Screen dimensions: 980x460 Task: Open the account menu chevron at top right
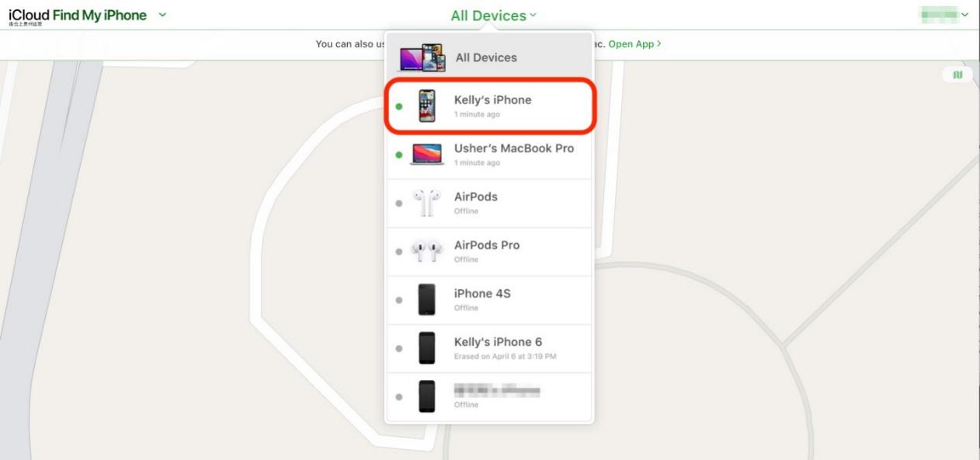pyautogui.click(x=965, y=15)
